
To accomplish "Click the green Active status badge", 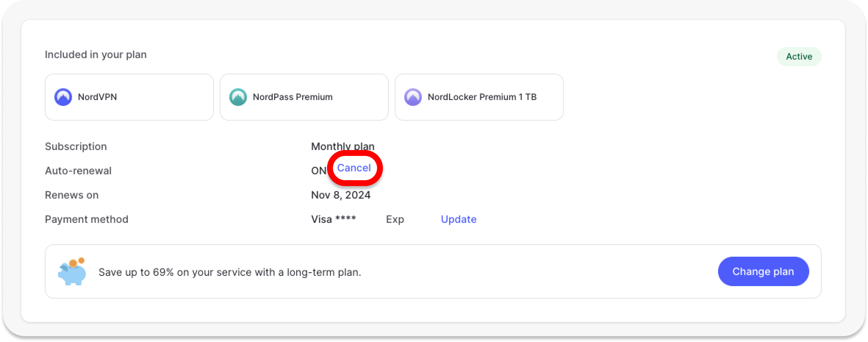I will tap(799, 57).
